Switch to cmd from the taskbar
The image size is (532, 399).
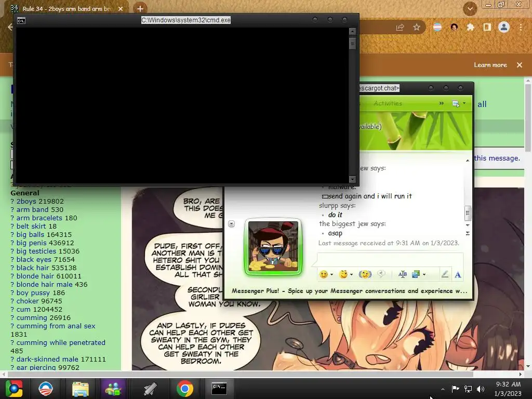(219, 389)
